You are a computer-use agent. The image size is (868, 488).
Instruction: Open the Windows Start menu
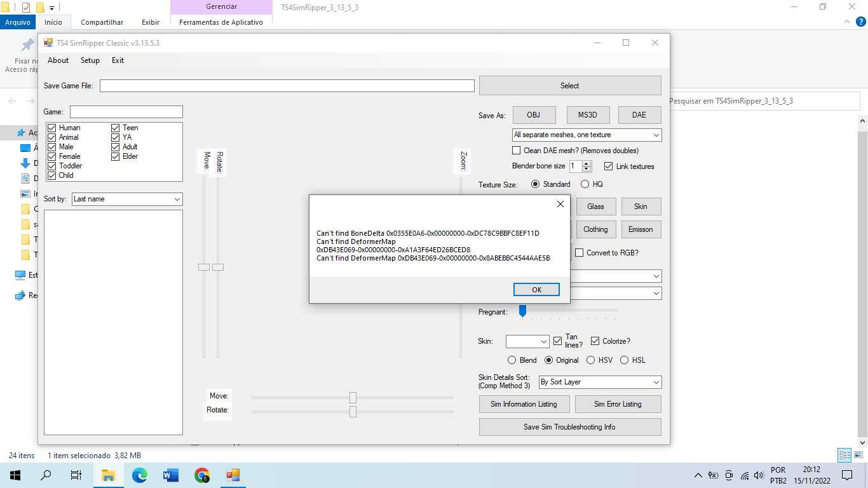14,475
